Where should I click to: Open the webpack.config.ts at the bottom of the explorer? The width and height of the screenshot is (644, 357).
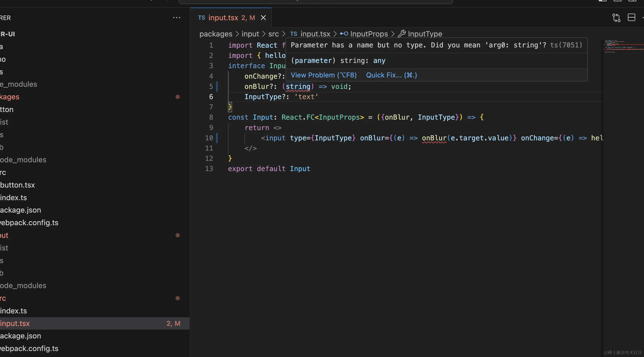click(29, 348)
